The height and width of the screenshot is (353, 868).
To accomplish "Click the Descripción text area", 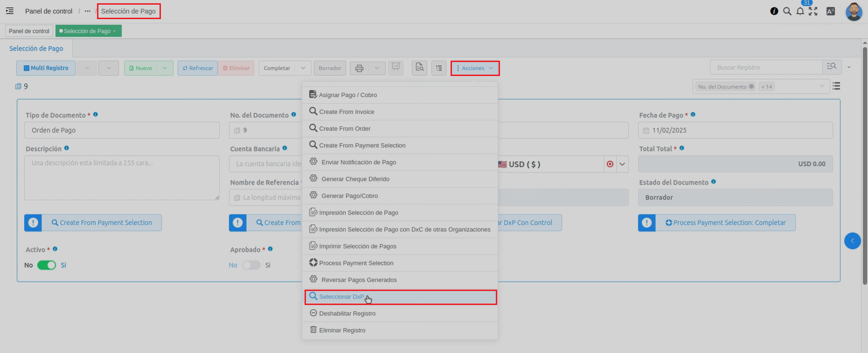I will pos(122,178).
